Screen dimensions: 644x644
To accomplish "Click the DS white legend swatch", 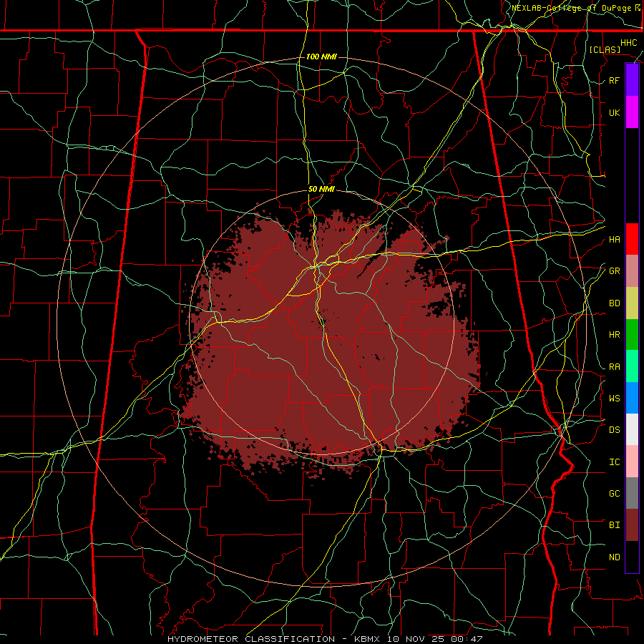I will 632,429.
